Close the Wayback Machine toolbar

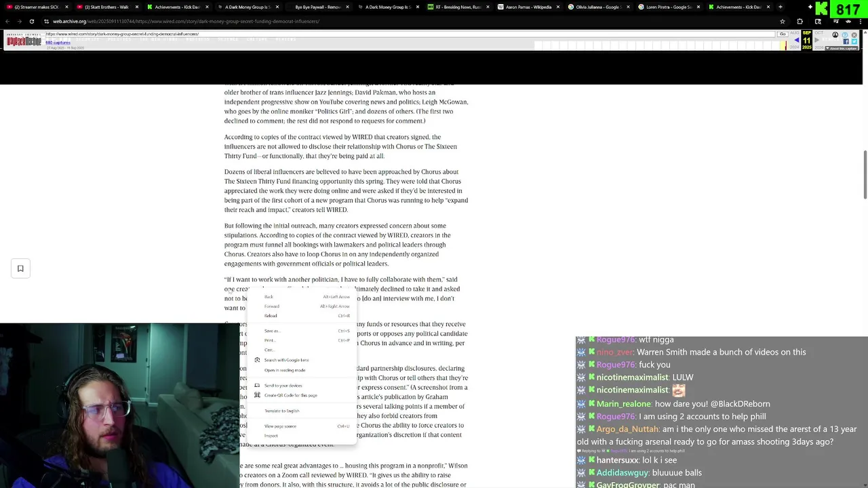click(x=854, y=35)
